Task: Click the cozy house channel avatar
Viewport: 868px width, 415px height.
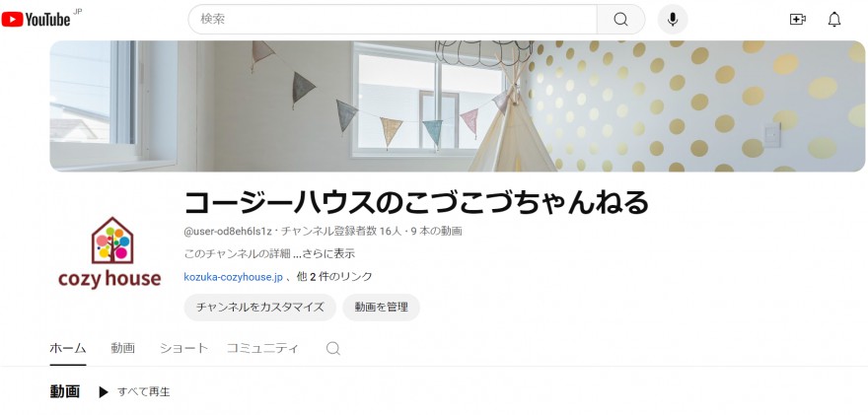Action: pyautogui.click(x=109, y=253)
